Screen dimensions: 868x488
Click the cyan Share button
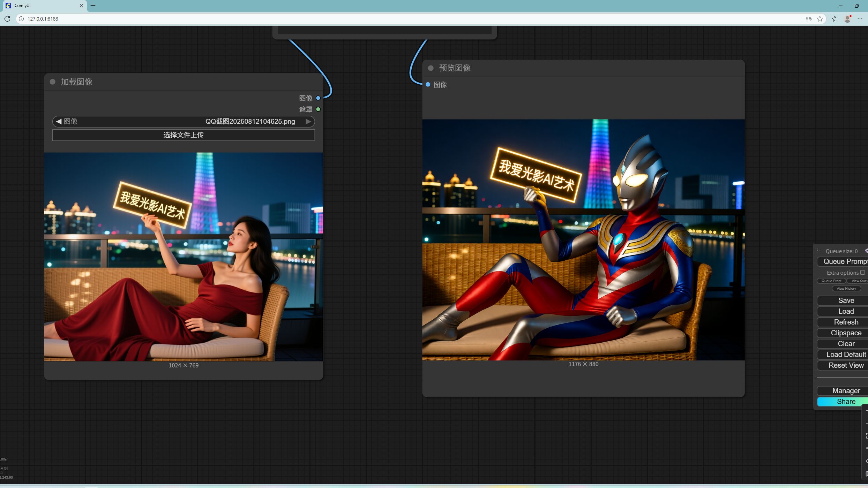(x=843, y=402)
